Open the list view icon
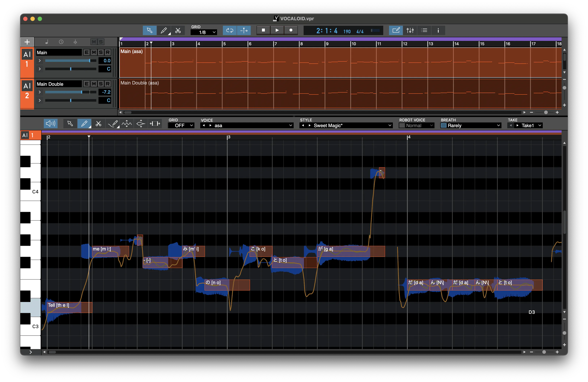 click(x=424, y=30)
